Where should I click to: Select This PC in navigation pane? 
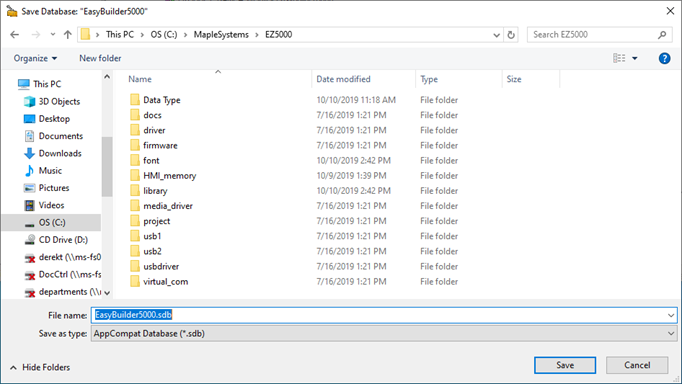point(40,84)
